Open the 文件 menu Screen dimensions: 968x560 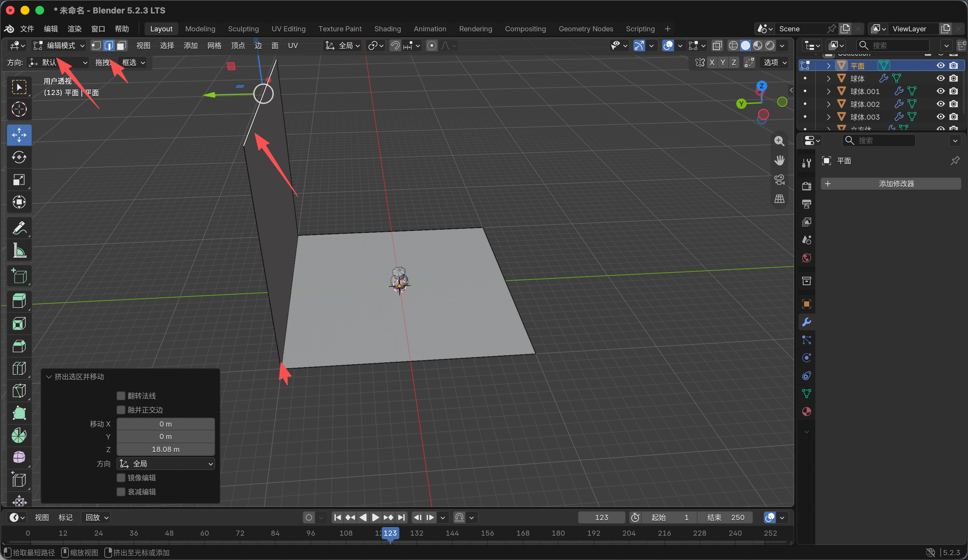point(27,29)
